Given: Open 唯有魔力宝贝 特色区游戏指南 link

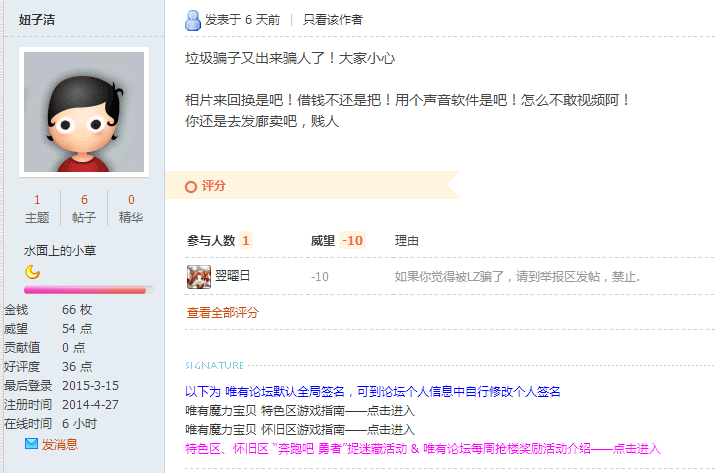Looking at the screenshot, I should [300, 410].
